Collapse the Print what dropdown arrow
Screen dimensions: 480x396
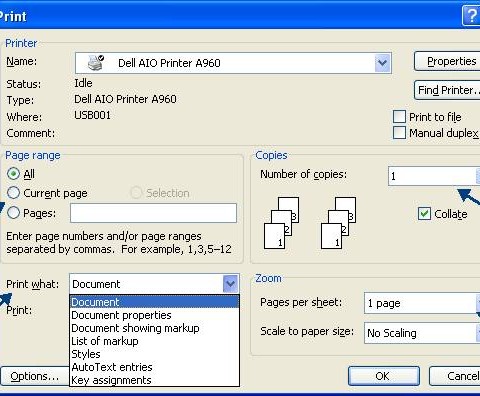230,284
